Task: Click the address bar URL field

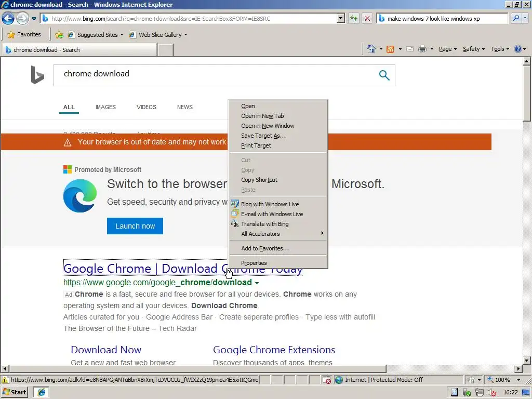Action: point(188,19)
